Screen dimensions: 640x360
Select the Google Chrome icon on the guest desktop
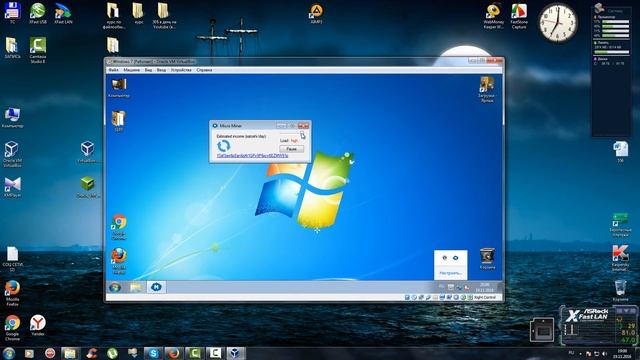click(119, 227)
